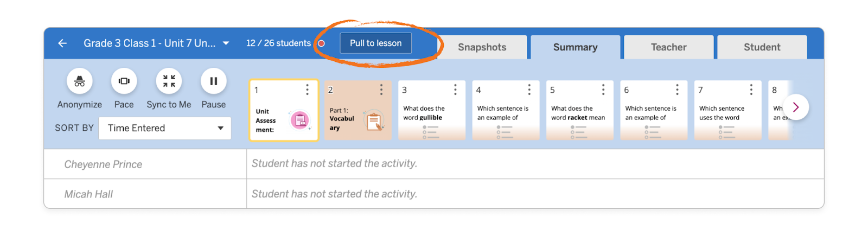
Task: Open the three-dot menu on screen 2
Action: 381,90
